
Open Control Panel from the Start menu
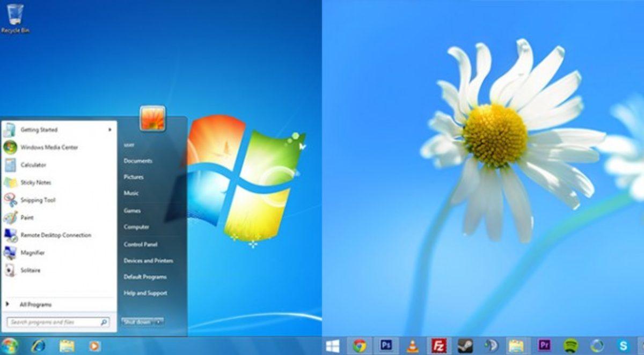(x=141, y=244)
